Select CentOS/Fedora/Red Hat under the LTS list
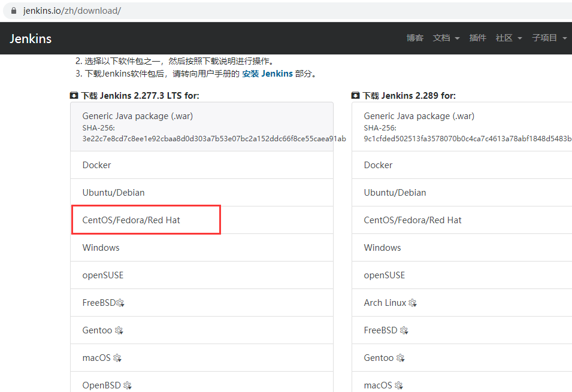The height and width of the screenshot is (392, 572). [131, 220]
